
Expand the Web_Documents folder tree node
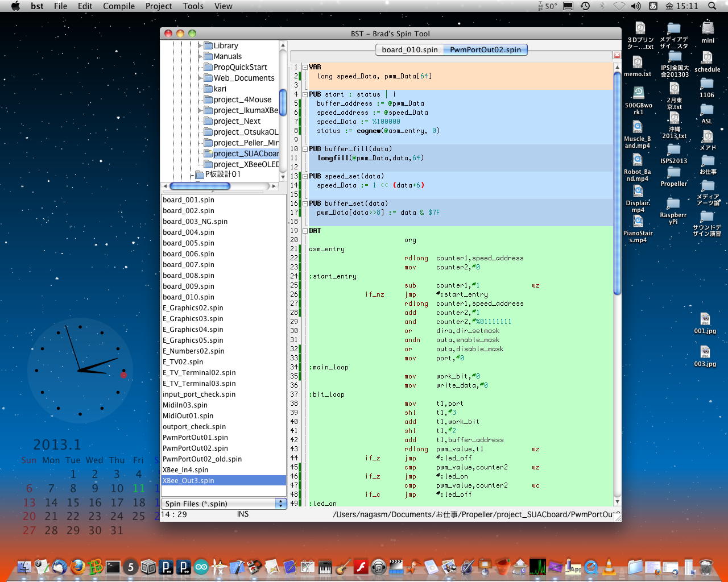click(200, 78)
